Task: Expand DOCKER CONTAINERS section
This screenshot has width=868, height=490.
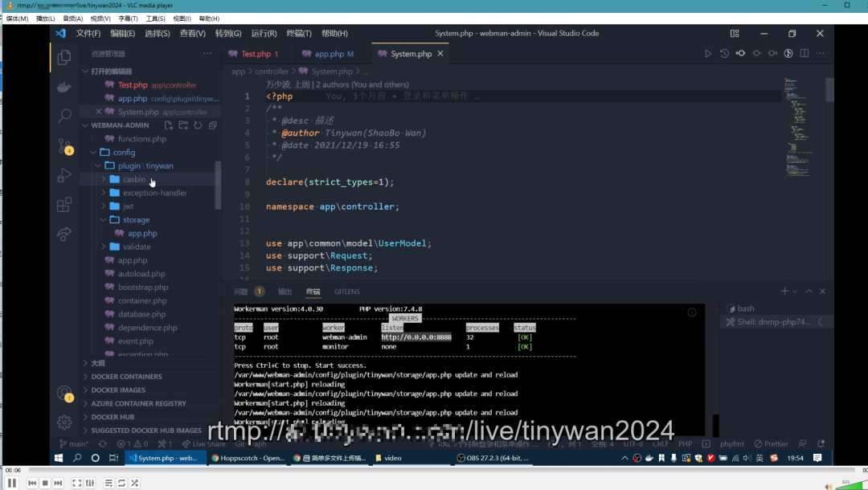Action: point(126,376)
